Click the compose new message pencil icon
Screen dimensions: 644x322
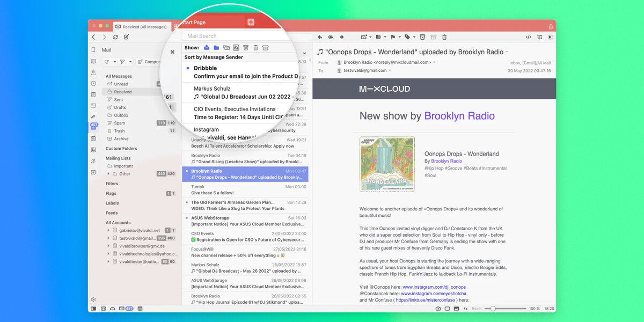[x=126, y=37]
